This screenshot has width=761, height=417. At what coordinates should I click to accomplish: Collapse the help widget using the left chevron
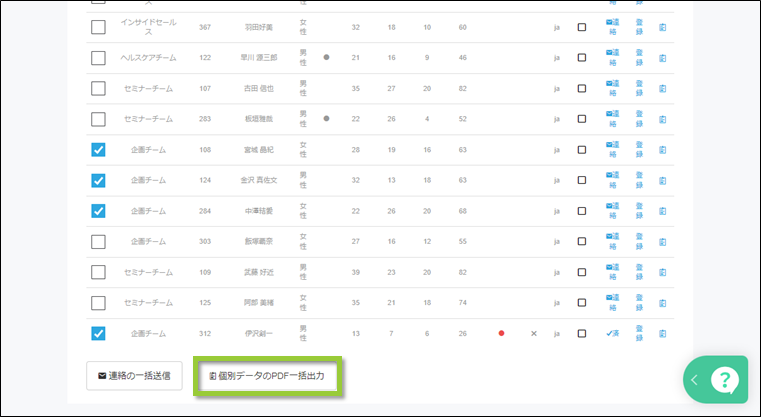694,379
